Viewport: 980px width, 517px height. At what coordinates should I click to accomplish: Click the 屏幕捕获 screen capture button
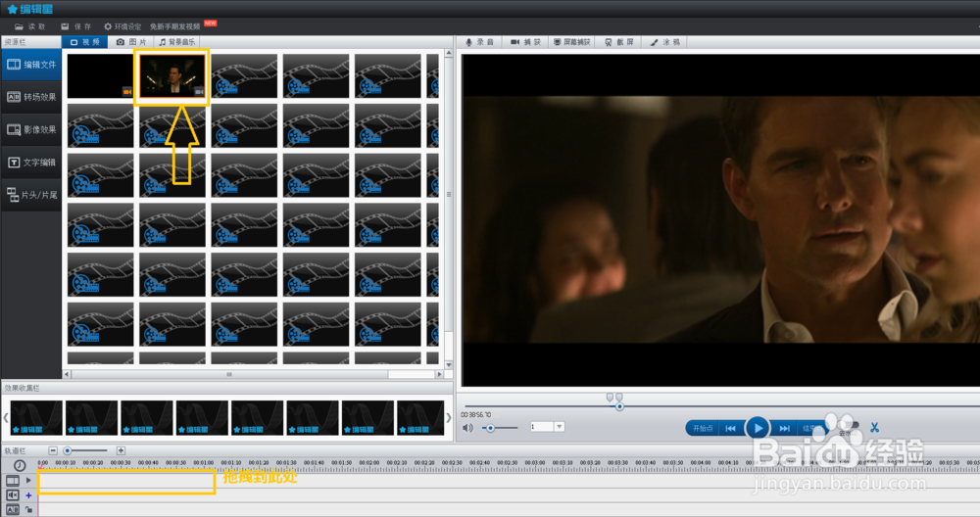(572, 42)
